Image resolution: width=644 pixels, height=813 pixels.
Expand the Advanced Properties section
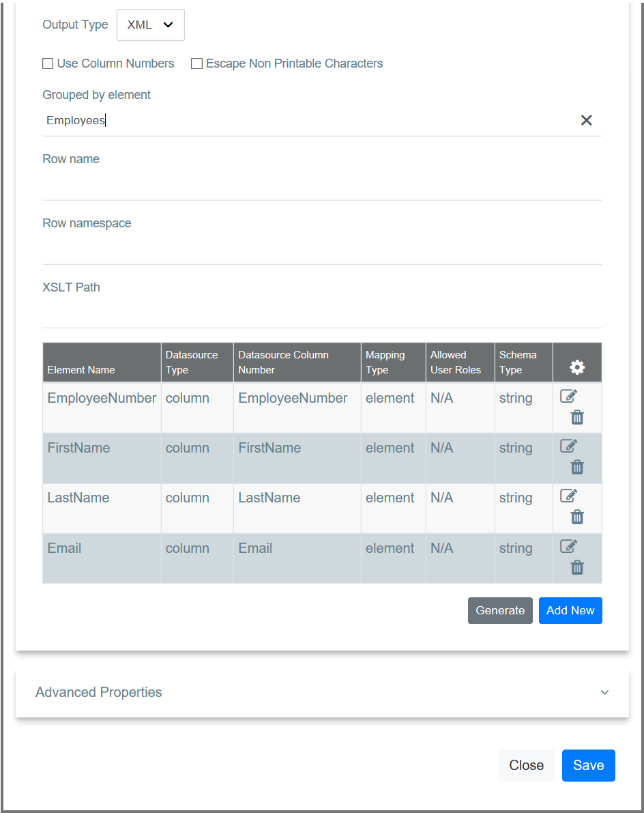coord(322,692)
